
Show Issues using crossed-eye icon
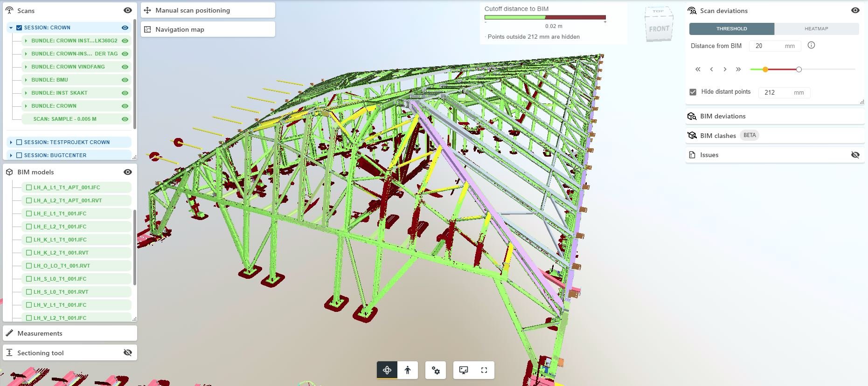point(855,155)
